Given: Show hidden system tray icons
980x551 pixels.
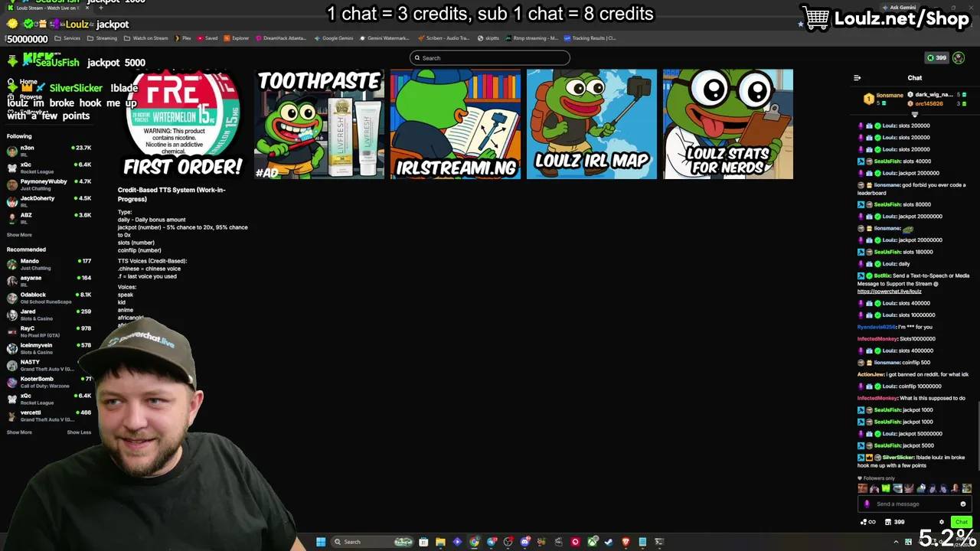Looking at the screenshot, I should pyautogui.click(x=896, y=542).
